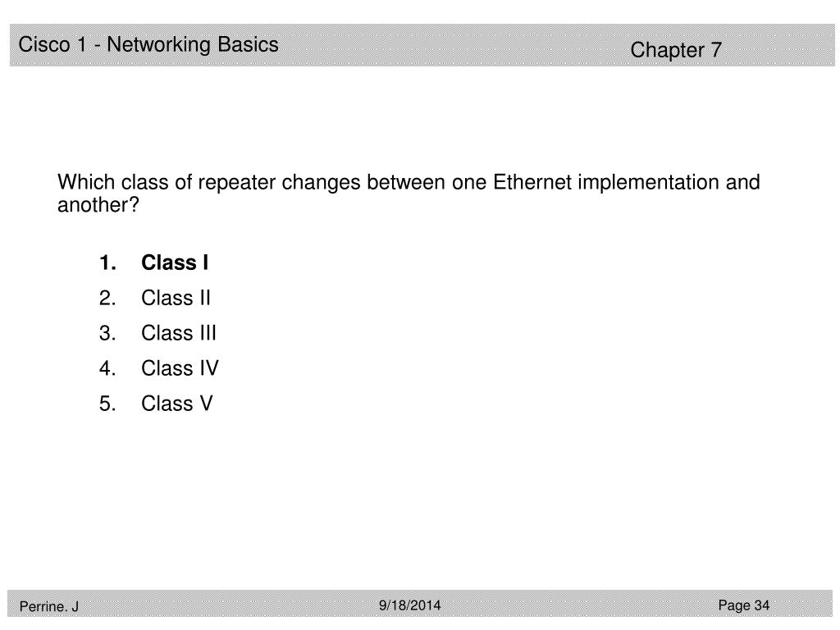This screenshot has width=840, height=630.
Task: Click the Cisco 1 - Networking Basics title
Action: [x=148, y=44]
